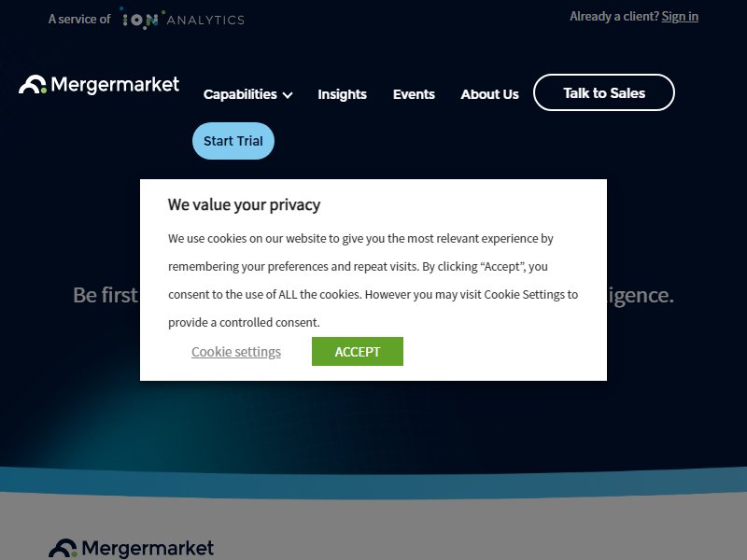Click the 'We value your privacy' heading
The image size is (747, 560).
pyautogui.click(x=244, y=204)
